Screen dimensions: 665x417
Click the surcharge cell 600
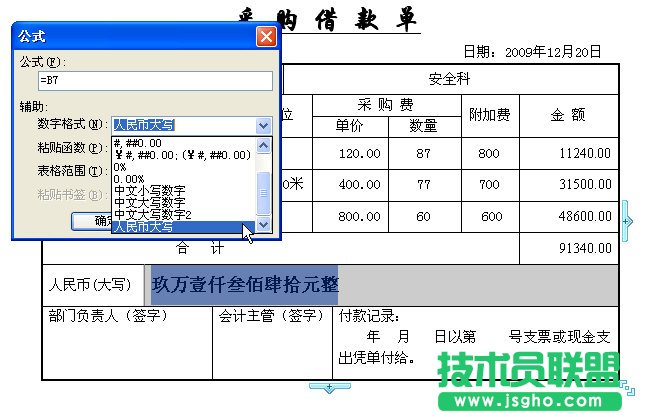[492, 216]
